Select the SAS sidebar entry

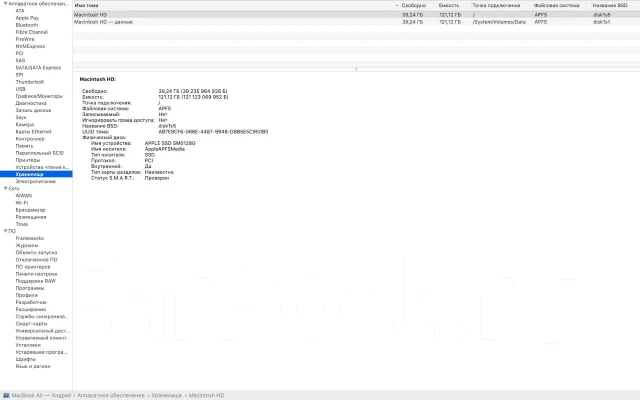(20, 60)
